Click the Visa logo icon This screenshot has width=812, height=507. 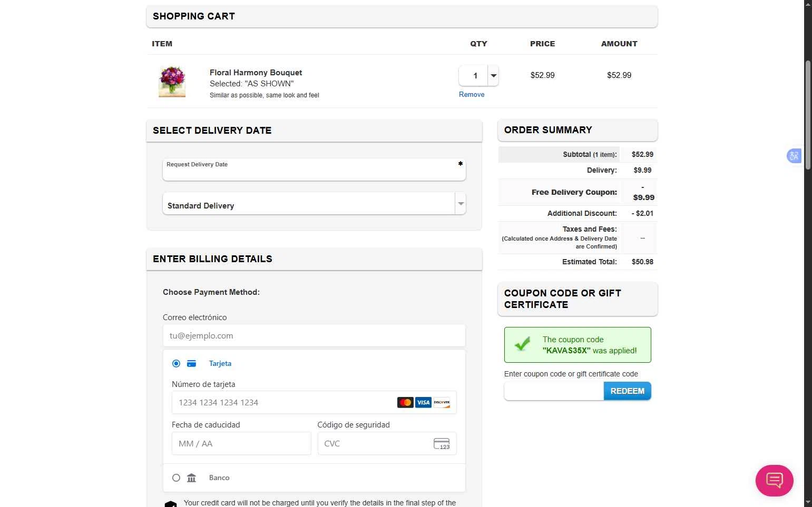point(423,403)
